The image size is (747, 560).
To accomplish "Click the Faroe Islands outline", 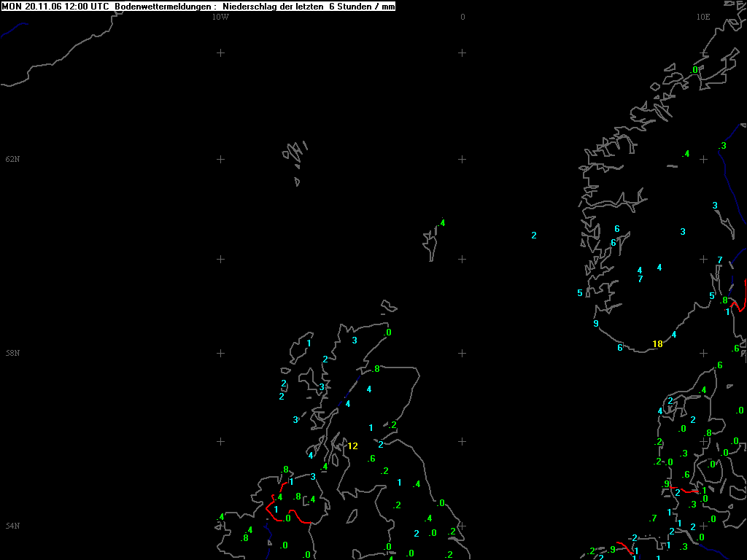I will (293, 155).
